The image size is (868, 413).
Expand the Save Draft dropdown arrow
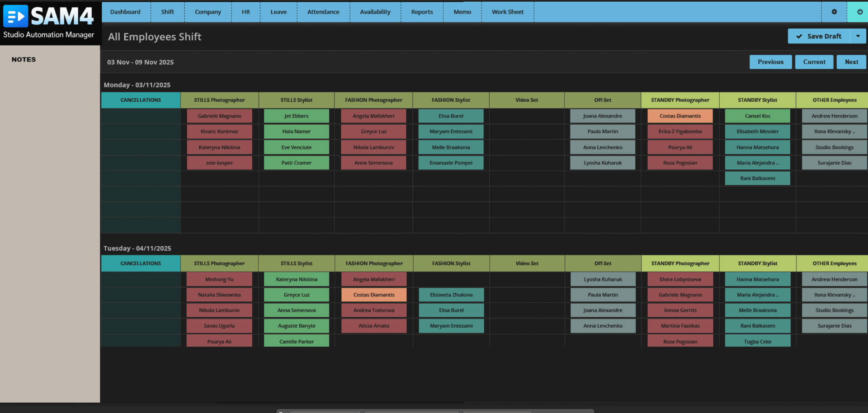(x=859, y=36)
